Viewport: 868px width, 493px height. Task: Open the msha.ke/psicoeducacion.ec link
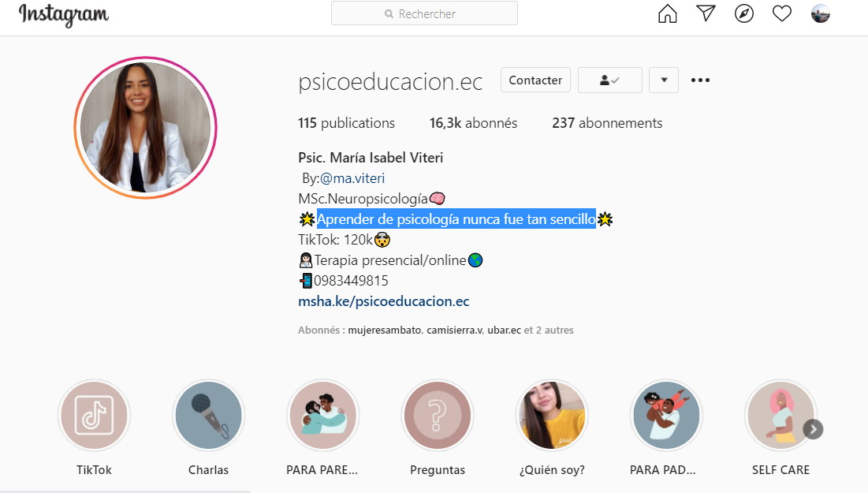pos(384,301)
